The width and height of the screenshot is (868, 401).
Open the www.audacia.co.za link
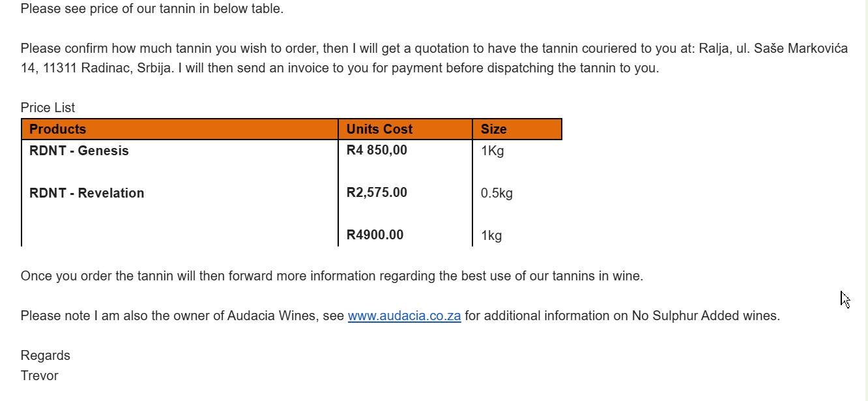[x=404, y=316]
